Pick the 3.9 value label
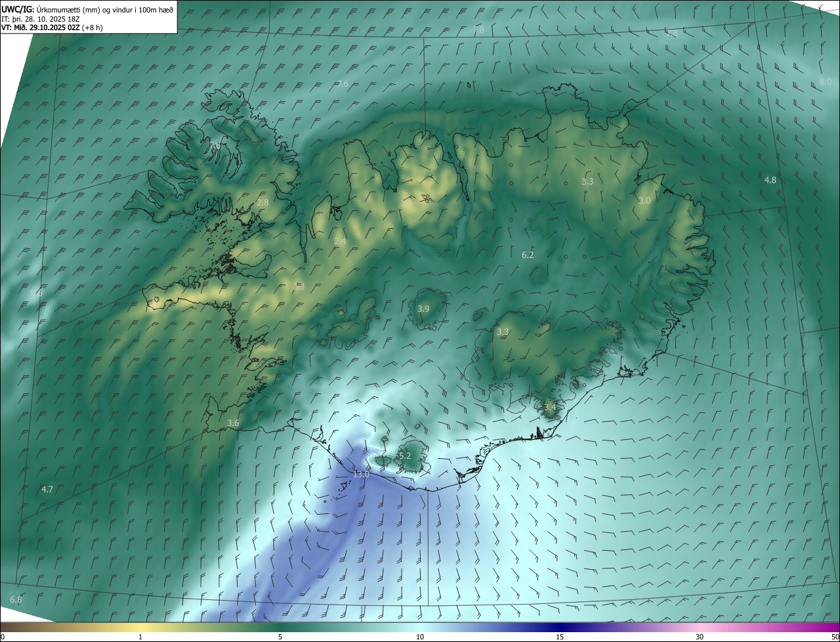840x642 pixels. click(423, 309)
